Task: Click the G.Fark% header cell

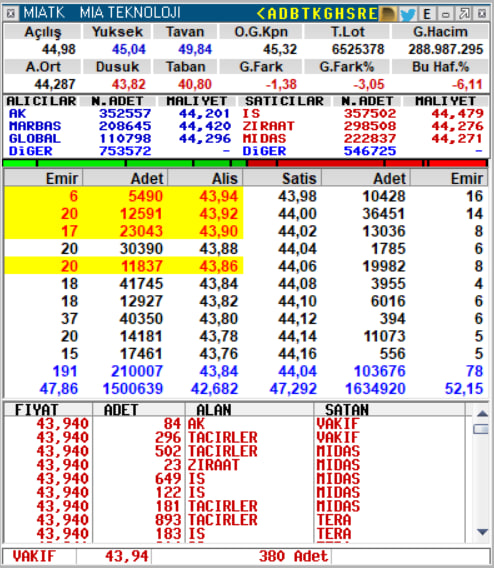Action: click(x=347, y=67)
